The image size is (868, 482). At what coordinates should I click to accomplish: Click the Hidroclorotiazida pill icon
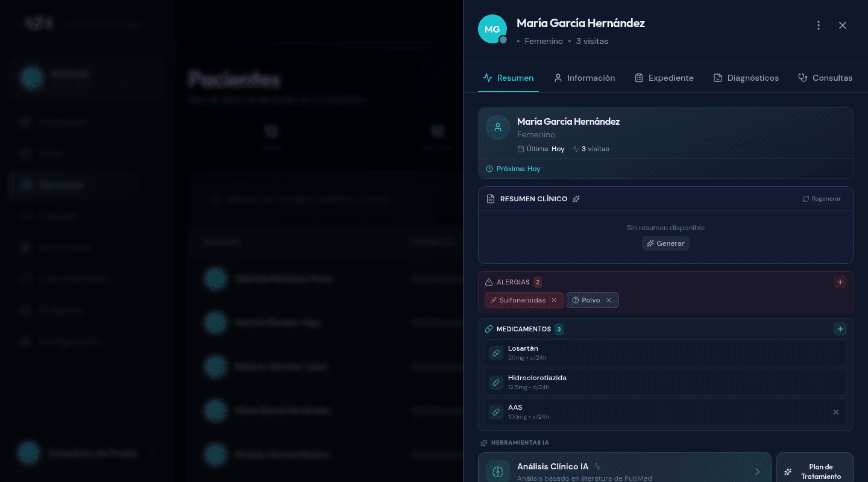pos(496,383)
